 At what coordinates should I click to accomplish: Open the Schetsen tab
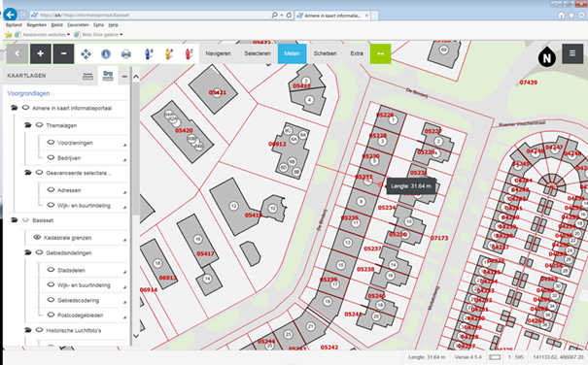point(326,53)
